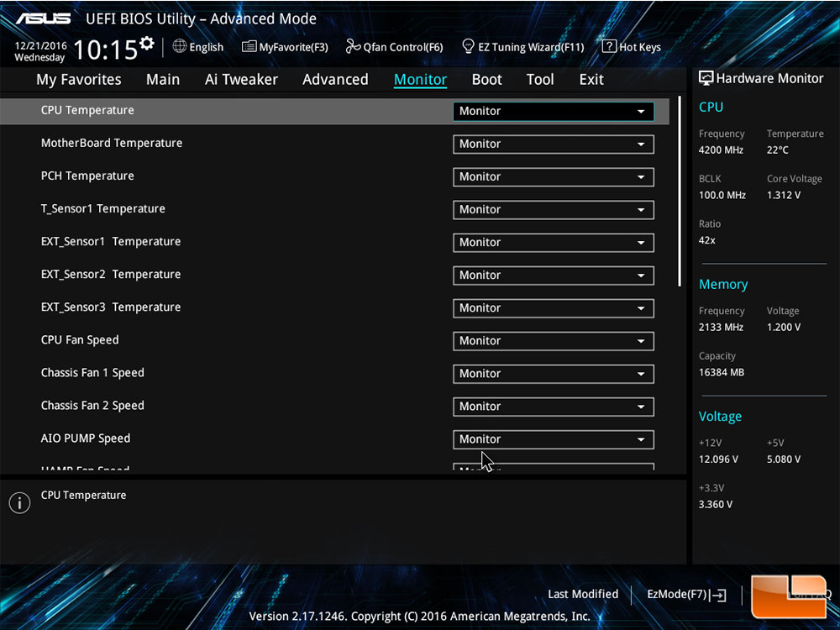Image resolution: width=840 pixels, height=630 pixels.
Task: Select the EXT_Sensor1 Temperature label
Action: [x=111, y=242]
